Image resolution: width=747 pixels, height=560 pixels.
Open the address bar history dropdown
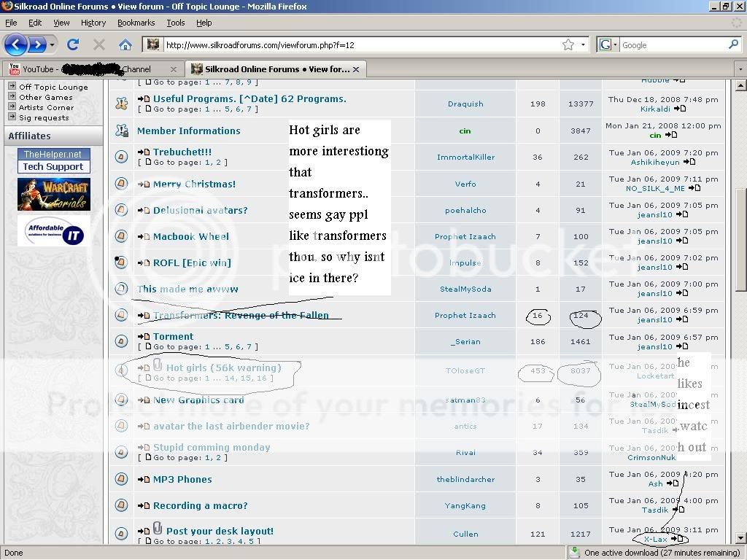584,44
